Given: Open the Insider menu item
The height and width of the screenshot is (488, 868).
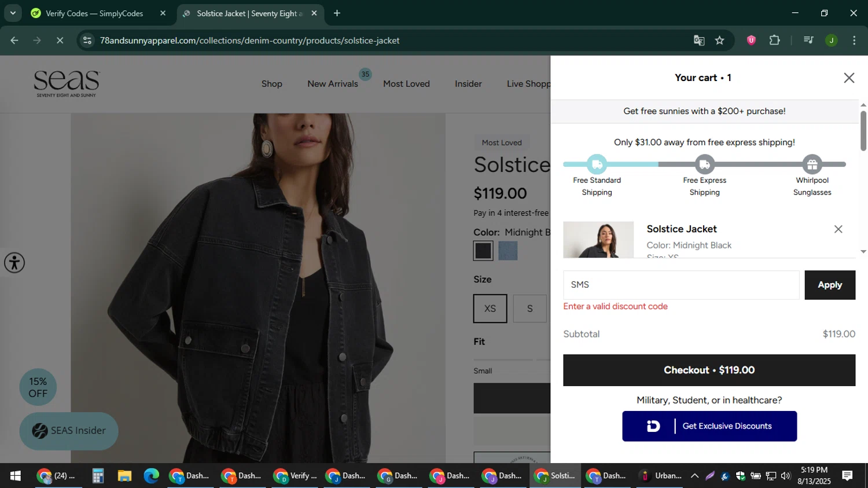Looking at the screenshot, I should [x=468, y=84].
